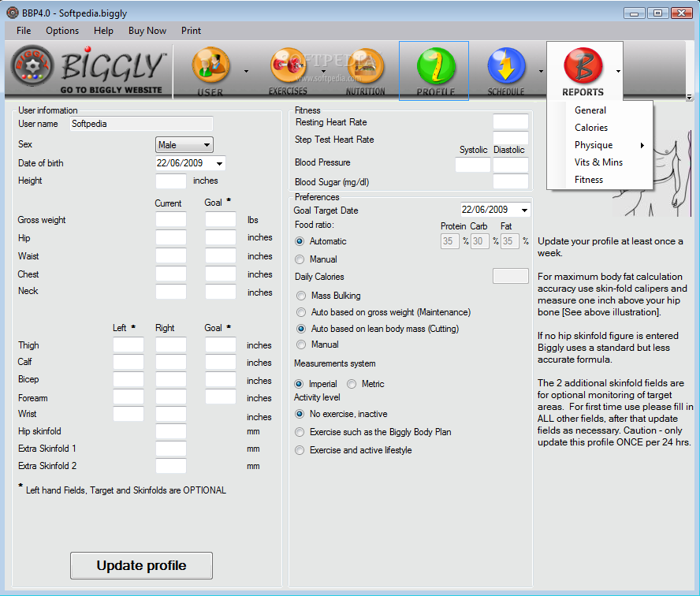Click the toolbar overflow arrow at right edge
The width and height of the screenshot is (700, 596).
689,97
